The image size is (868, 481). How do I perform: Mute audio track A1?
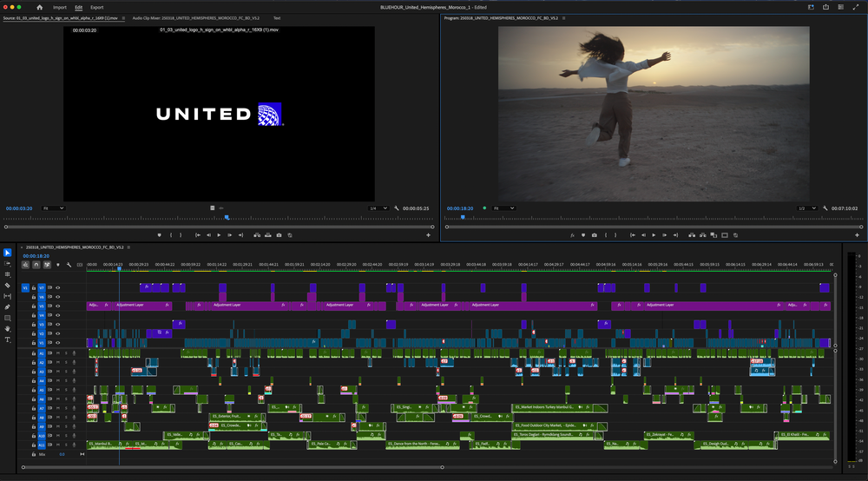coord(57,353)
